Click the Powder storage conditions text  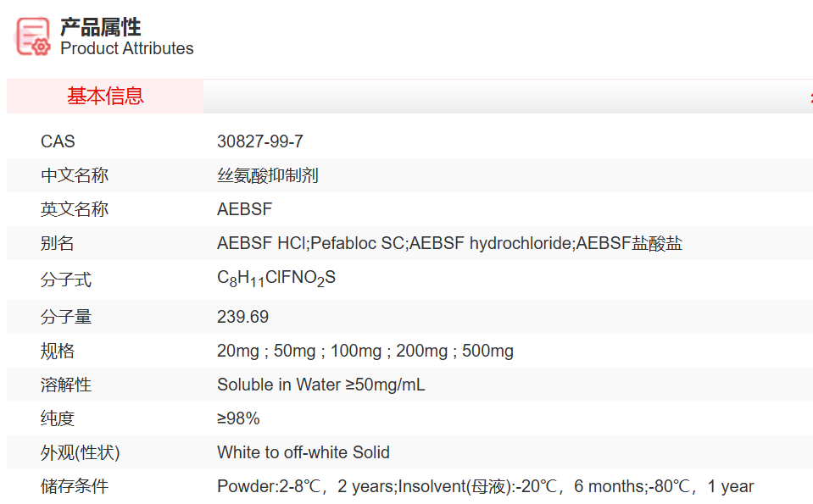pos(485,486)
